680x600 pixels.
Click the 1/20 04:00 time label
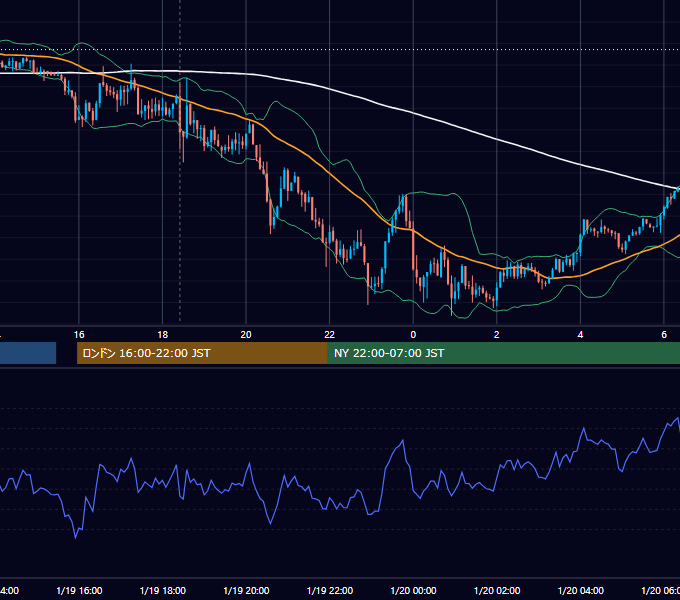tap(581, 590)
